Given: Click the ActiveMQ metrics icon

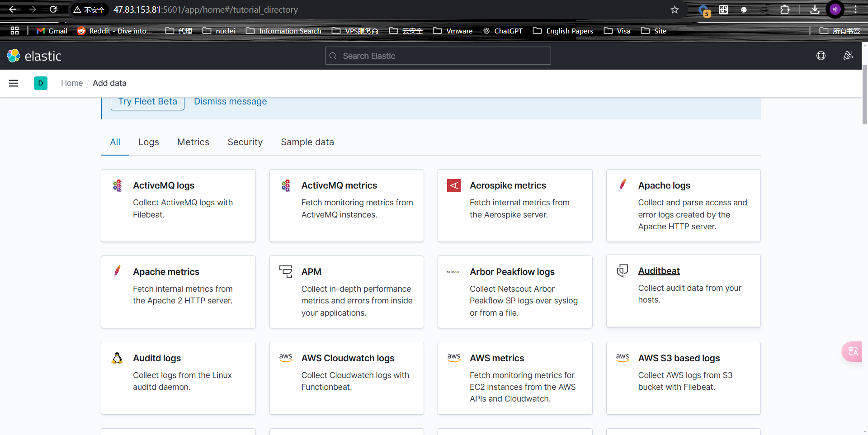Looking at the screenshot, I should coord(286,185).
